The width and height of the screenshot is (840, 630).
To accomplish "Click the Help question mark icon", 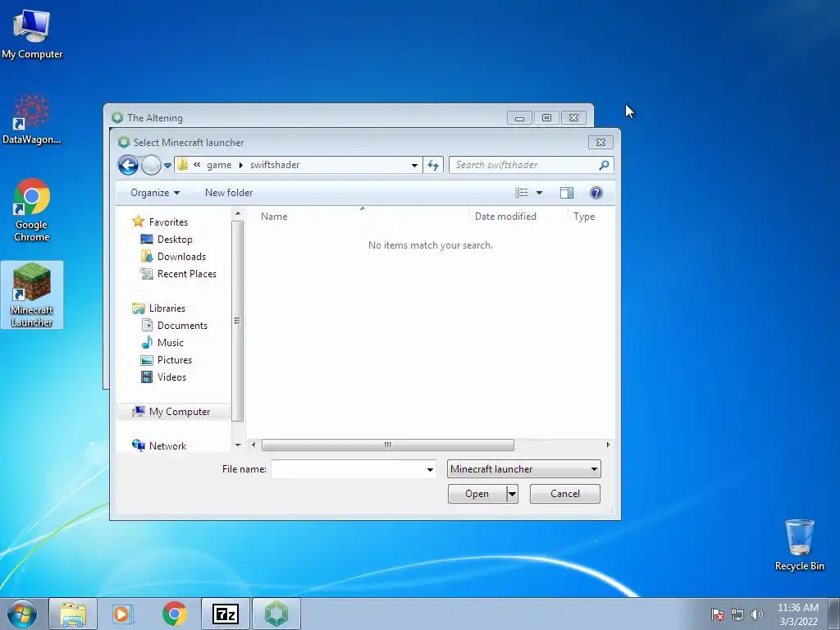I will pyautogui.click(x=596, y=193).
